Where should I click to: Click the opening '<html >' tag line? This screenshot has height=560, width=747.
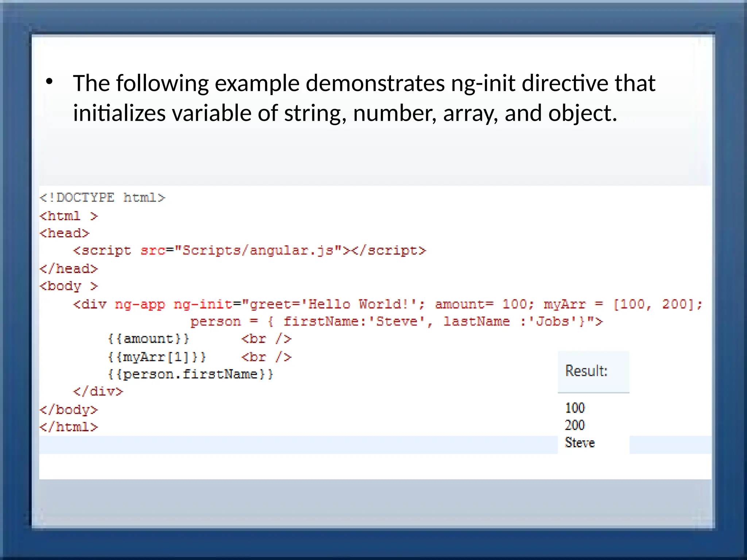[x=69, y=216]
